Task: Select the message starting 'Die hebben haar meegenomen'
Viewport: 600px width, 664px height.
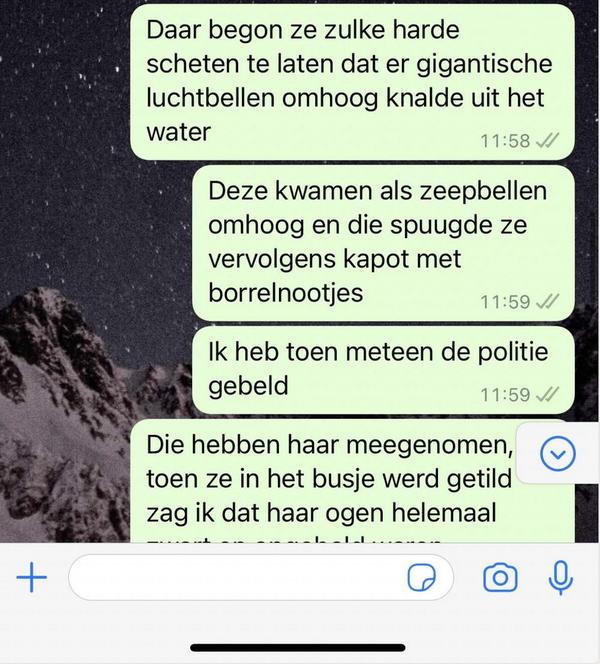Action: pyautogui.click(x=352, y=481)
